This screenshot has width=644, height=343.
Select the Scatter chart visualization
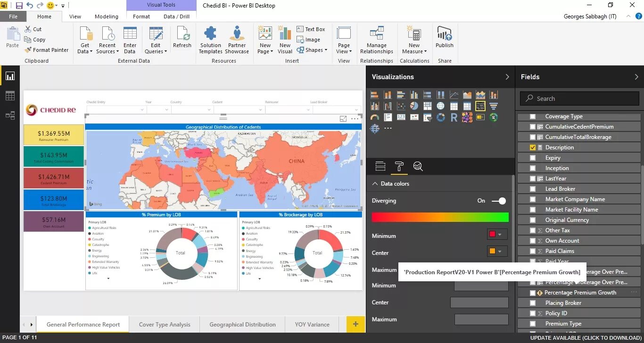(401, 106)
